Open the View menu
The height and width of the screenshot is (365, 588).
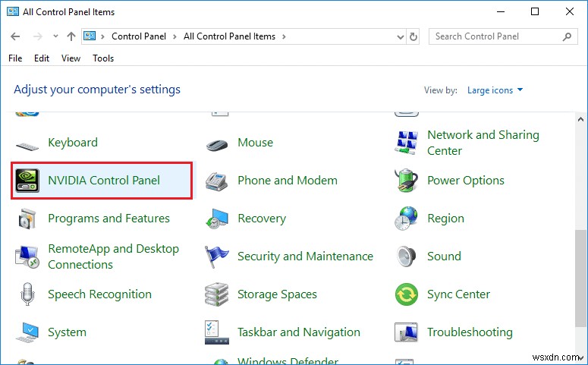pyautogui.click(x=71, y=58)
